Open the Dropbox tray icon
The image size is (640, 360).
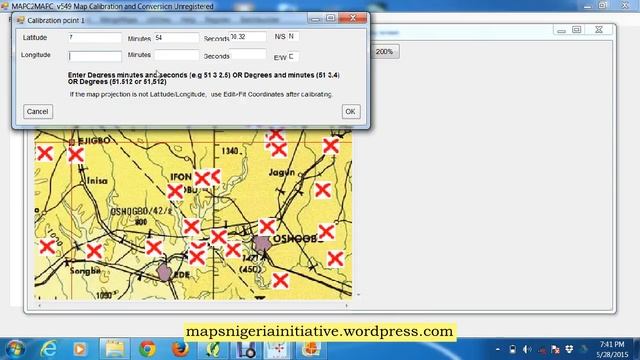pyautogui.click(x=569, y=349)
